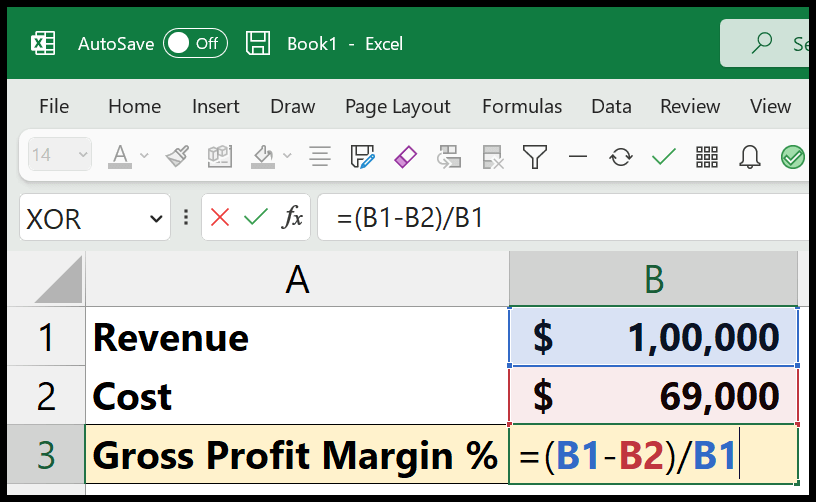This screenshot has width=816, height=502.
Task: Save the workbook using the floppy disk icon
Action: click(258, 43)
